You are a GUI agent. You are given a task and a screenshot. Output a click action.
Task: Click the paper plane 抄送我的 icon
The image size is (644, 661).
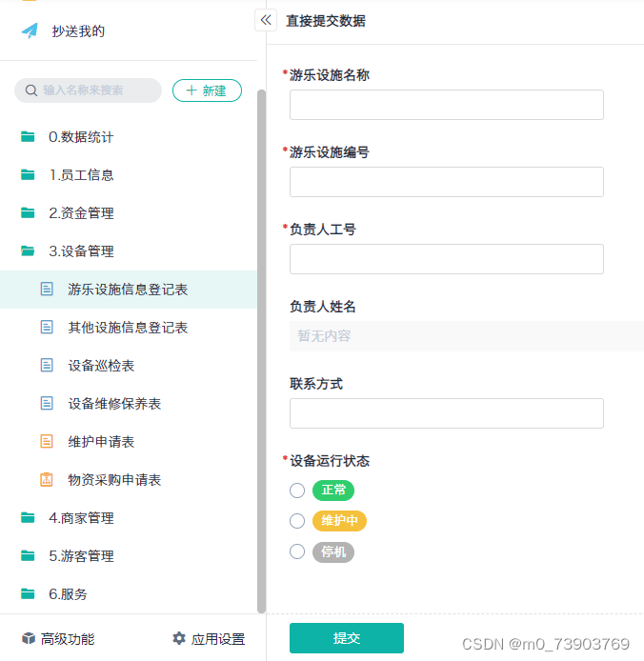[30, 30]
